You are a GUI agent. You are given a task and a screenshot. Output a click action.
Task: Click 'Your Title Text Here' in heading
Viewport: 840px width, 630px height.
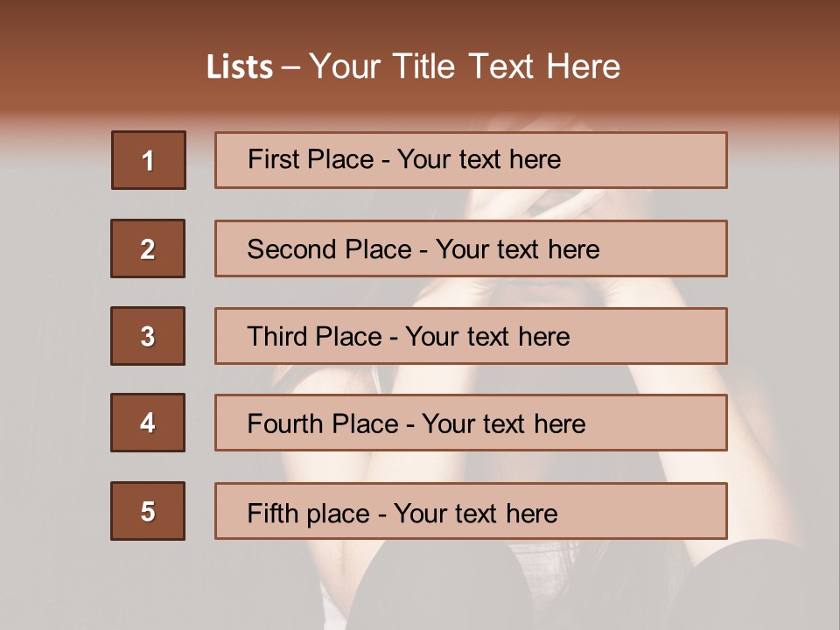465,66
